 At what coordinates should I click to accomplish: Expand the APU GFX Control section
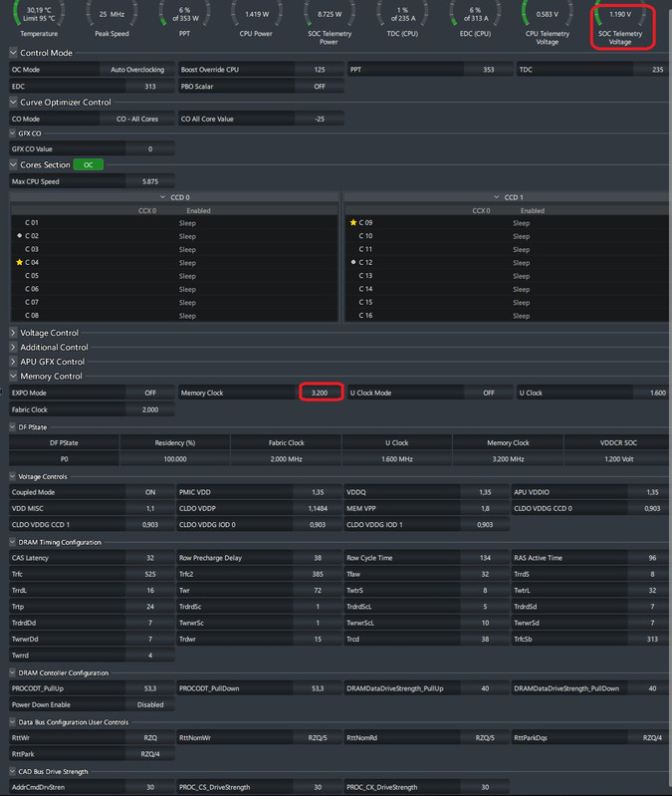[x=13, y=362]
